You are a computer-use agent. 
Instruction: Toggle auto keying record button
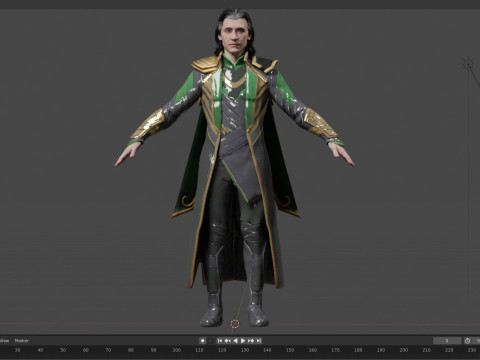pyautogui.click(x=203, y=341)
